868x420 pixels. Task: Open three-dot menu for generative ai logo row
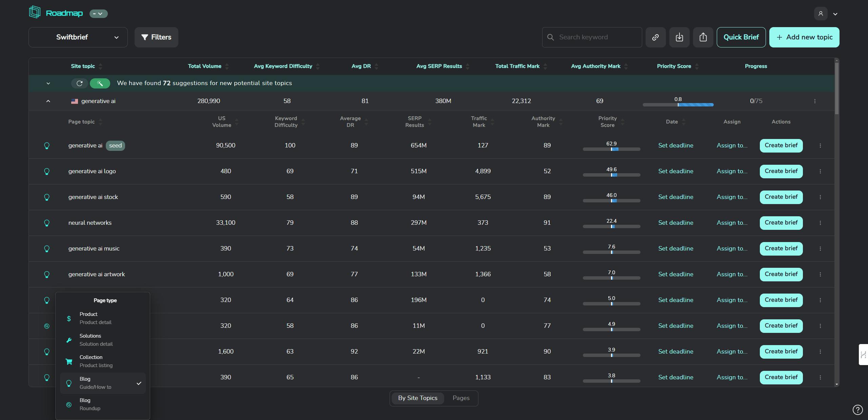coord(820,172)
